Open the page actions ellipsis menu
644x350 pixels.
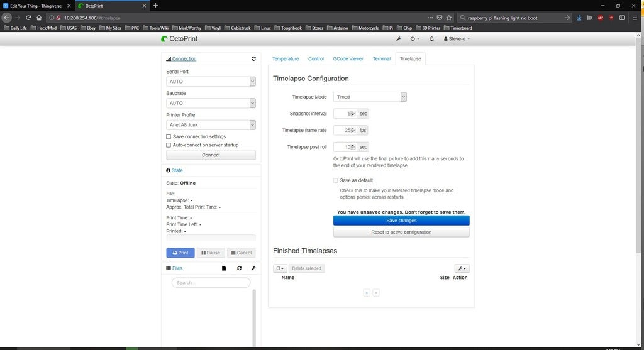[x=430, y=18]
